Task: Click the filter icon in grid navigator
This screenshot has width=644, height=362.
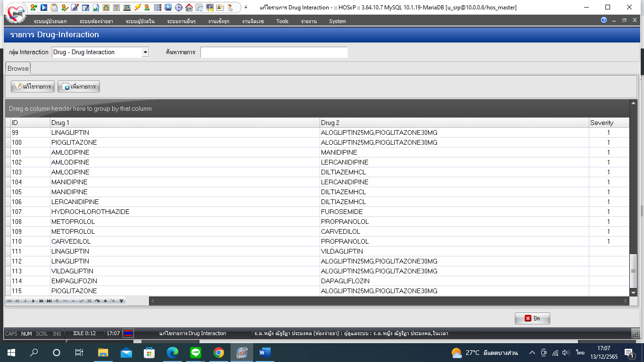Action: (x=121, y=301)
